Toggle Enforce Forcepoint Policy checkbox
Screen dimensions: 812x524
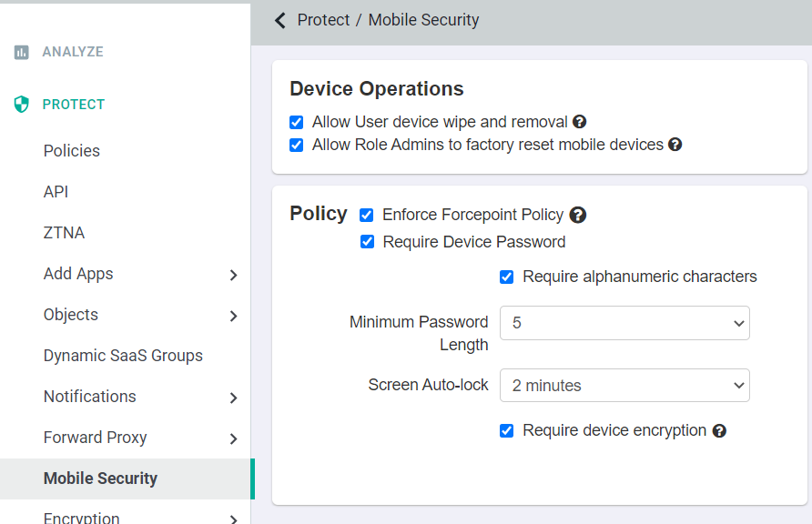pyautogui.click(x=366, y=216)
